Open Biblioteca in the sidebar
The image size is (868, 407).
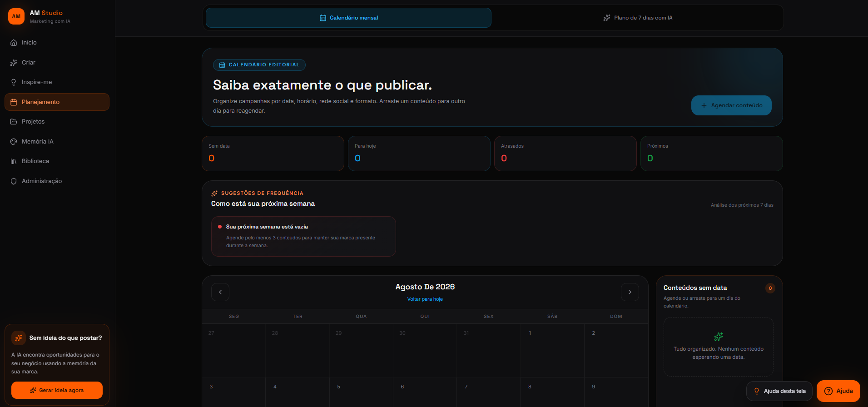[x=57, y=161]
